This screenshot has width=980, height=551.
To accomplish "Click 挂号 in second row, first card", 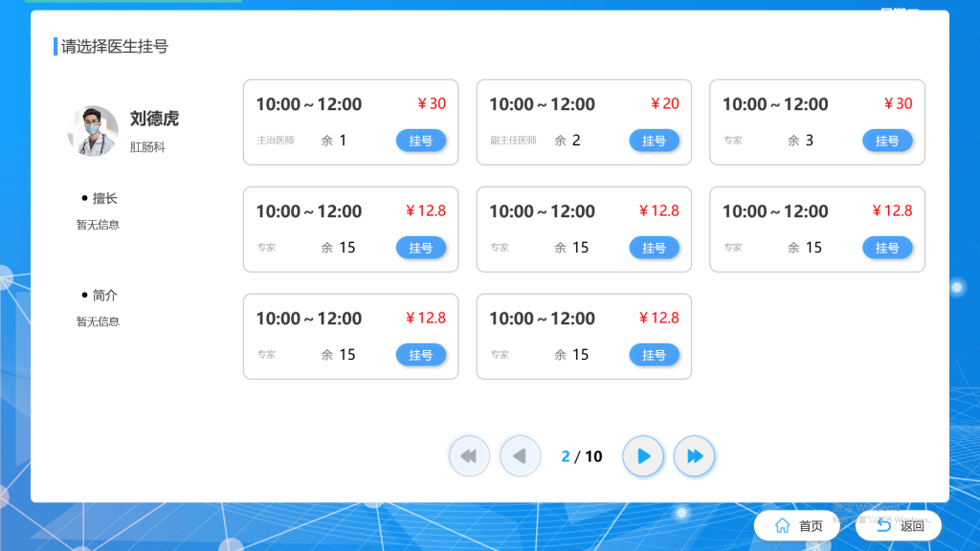I will tap(421, 248).
